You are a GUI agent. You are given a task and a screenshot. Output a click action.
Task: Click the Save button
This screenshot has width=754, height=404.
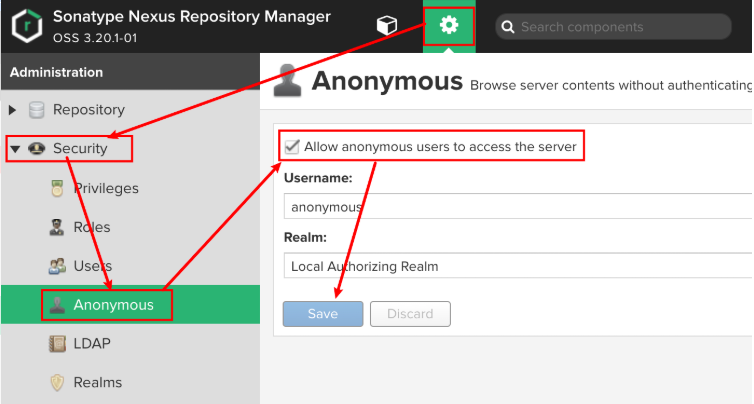click(323, 314)
